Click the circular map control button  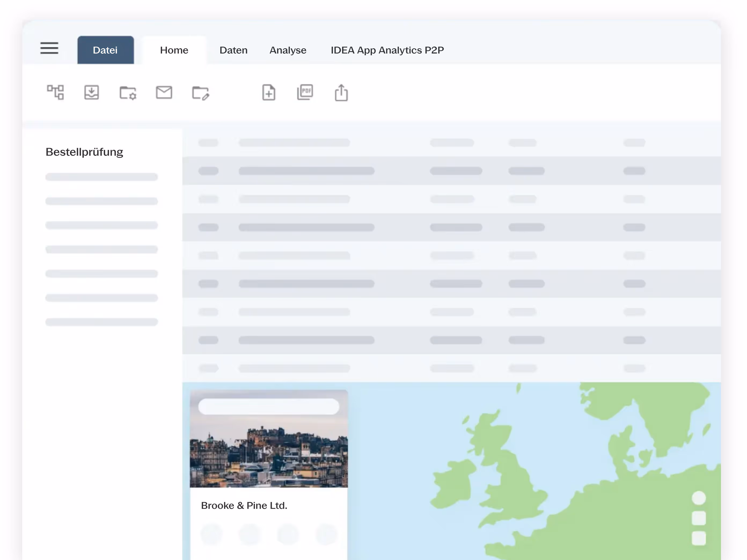699,497
